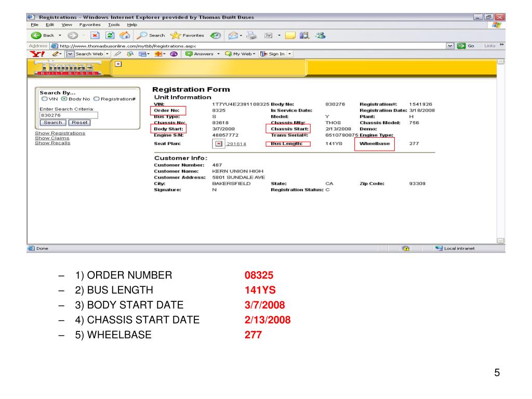Click the Word edit icon in the toolbar
This screenshot has height=399, width=532.
coord(269,35)
